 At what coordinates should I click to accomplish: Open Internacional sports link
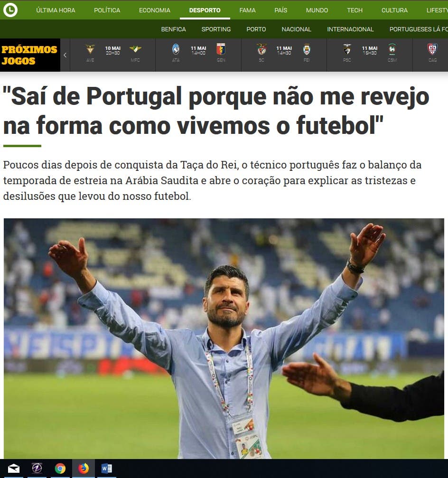point(350,29)
